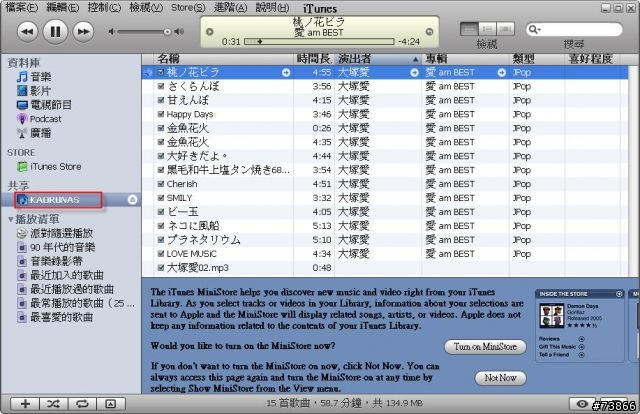
Task: Open the 進階(A) menu
Action: 230,7
